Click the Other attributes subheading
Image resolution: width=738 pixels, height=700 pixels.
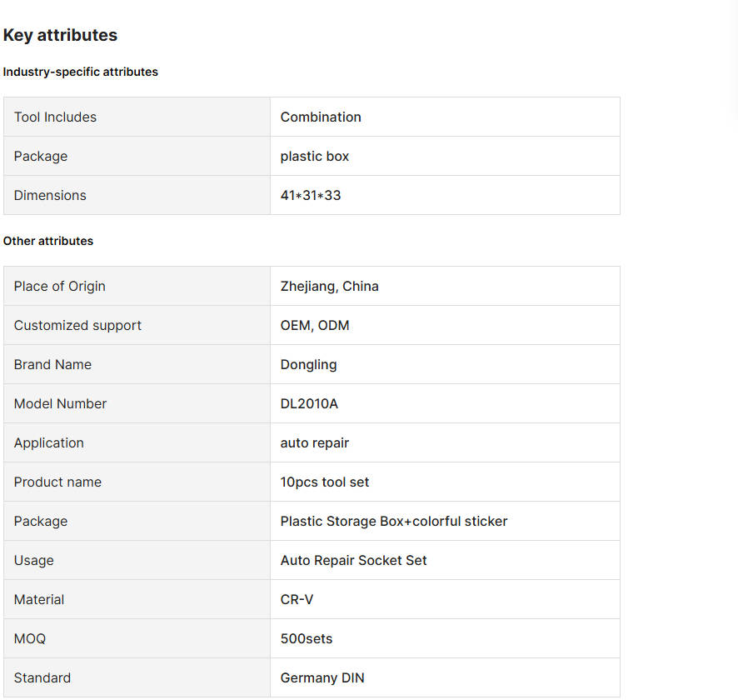pos(48,241)
